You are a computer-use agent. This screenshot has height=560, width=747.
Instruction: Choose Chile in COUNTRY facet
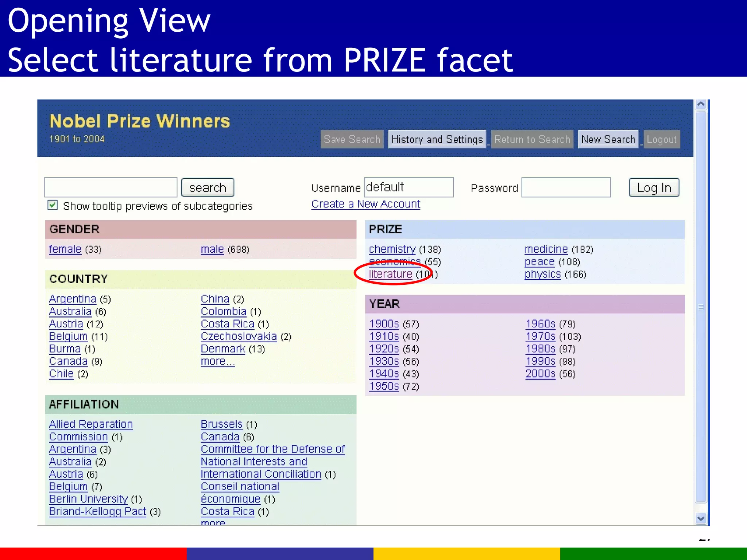(x=61, y=373)
